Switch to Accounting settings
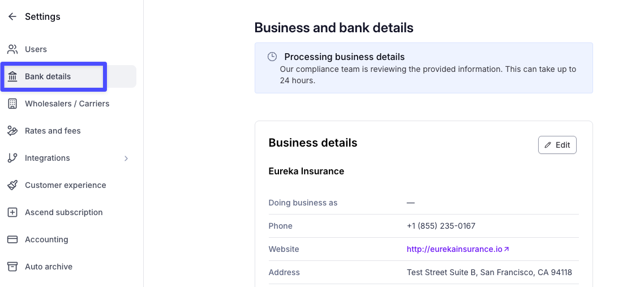The image size is (644, 287). tap(68, 239)
